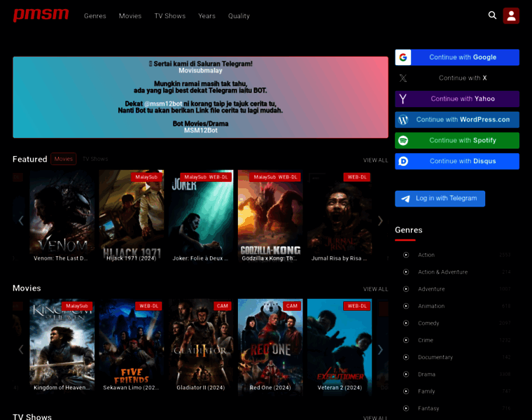Image resolution: width=532 pixels, height=420 pixels.
Task: Click WEB-DL badge on Veteran 2
Action: pos(357,306)
